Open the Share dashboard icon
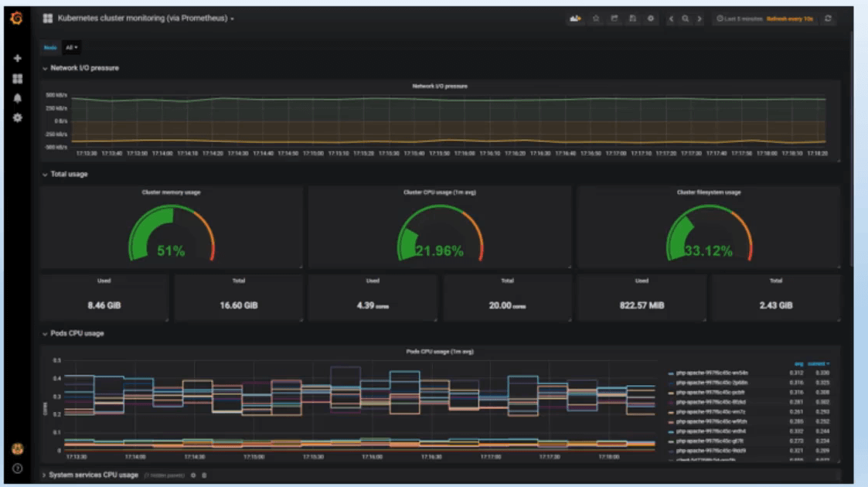This screenshot has width=868, height=487. [x=614, y=19]
